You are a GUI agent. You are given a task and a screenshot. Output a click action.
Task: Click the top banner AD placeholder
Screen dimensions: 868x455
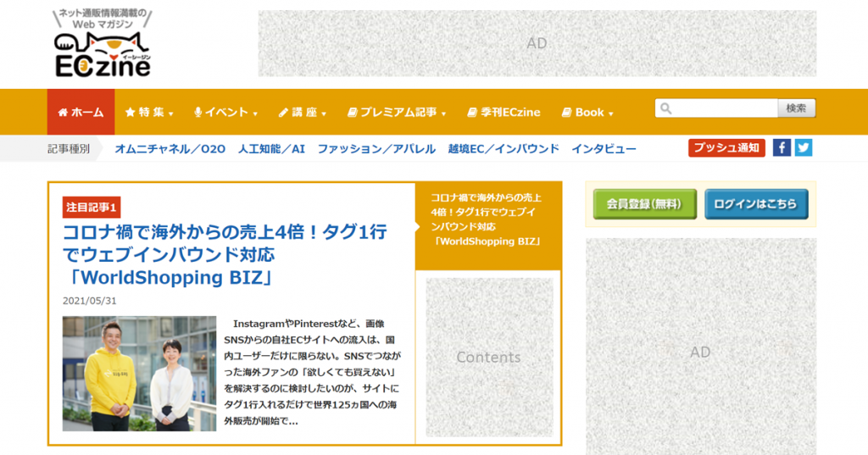pyautogui.click(x=537, y=43)
